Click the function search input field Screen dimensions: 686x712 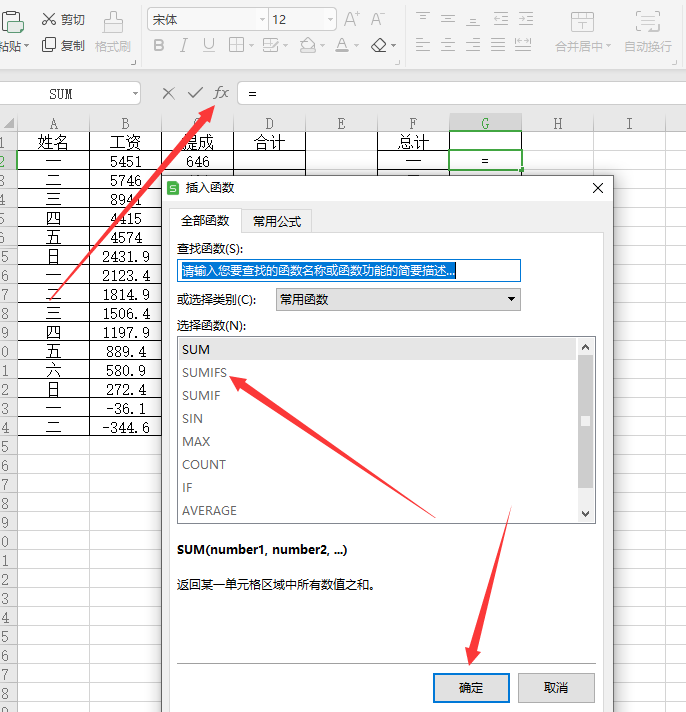coord(349,271)
